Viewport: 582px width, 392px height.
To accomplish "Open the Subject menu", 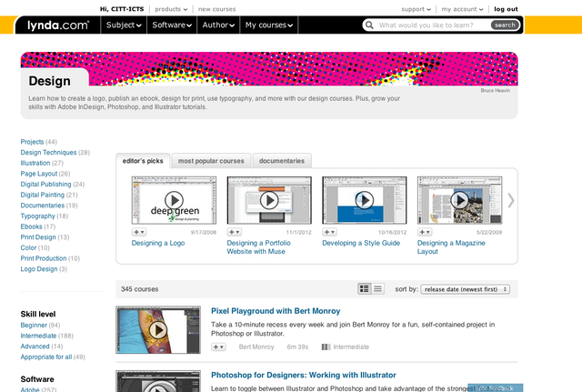I will (x=124, y=25).
